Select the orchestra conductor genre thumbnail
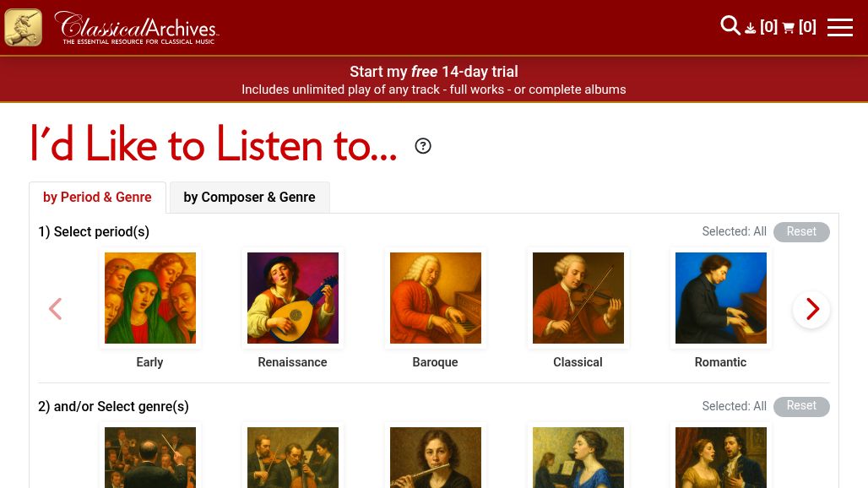 [150, 457]
